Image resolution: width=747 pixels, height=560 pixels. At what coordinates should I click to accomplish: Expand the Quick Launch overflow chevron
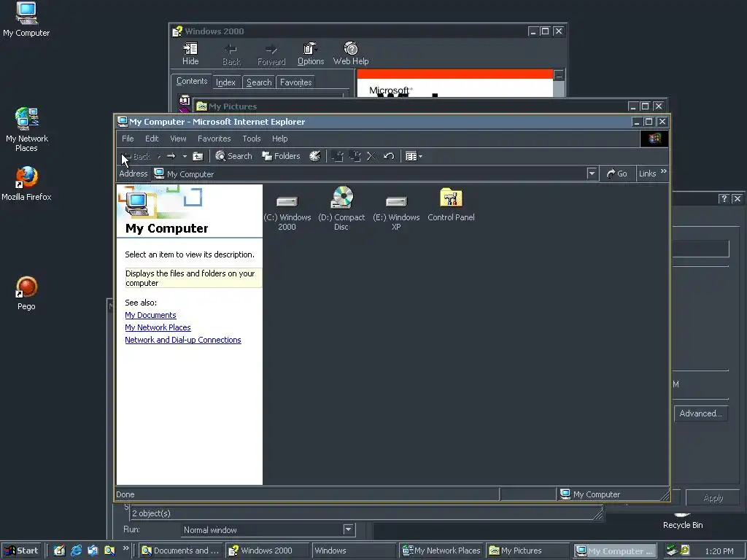pyautogui.click(x=125, y=548)
